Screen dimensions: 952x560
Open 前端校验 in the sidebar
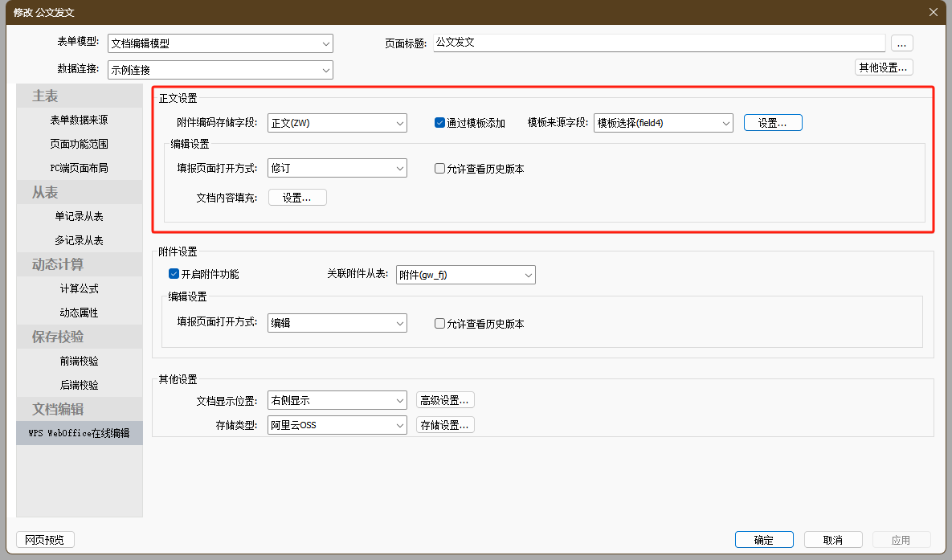pyautogui.click(x=79, y=361)
